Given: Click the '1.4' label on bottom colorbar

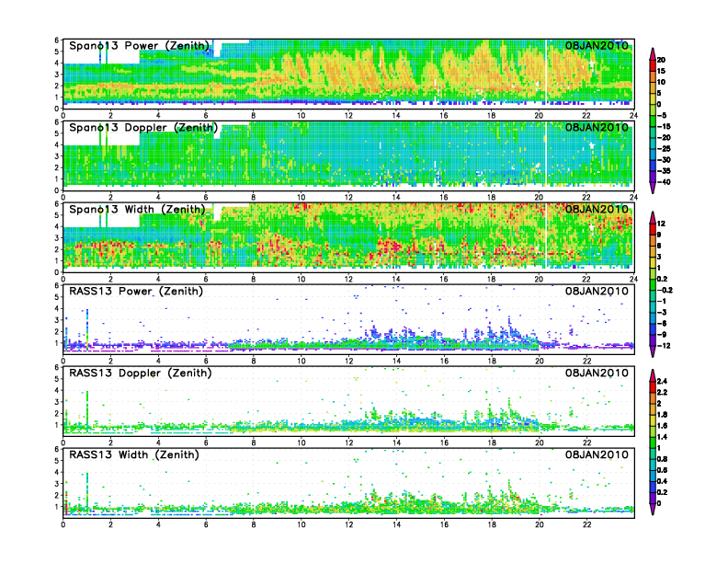Looking at the screenshot, I should pyautogui.click(x=662, y=437).
